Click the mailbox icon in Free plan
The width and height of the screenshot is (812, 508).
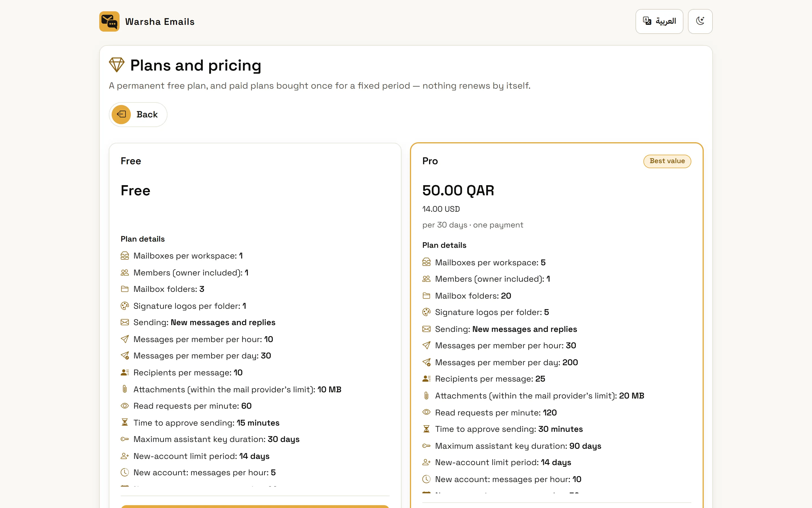click(125, 256)
